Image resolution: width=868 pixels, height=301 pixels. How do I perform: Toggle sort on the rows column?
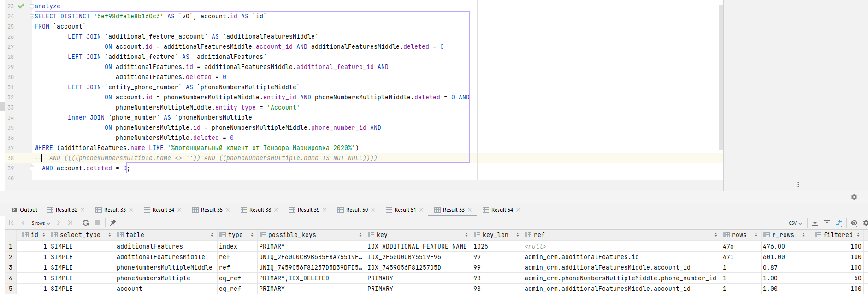coord(756,235)
